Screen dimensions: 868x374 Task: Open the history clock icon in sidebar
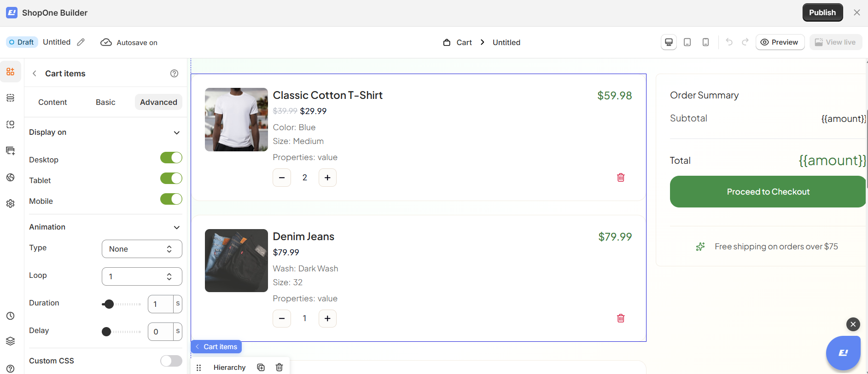pyautogui.click(x=11, y=316)
